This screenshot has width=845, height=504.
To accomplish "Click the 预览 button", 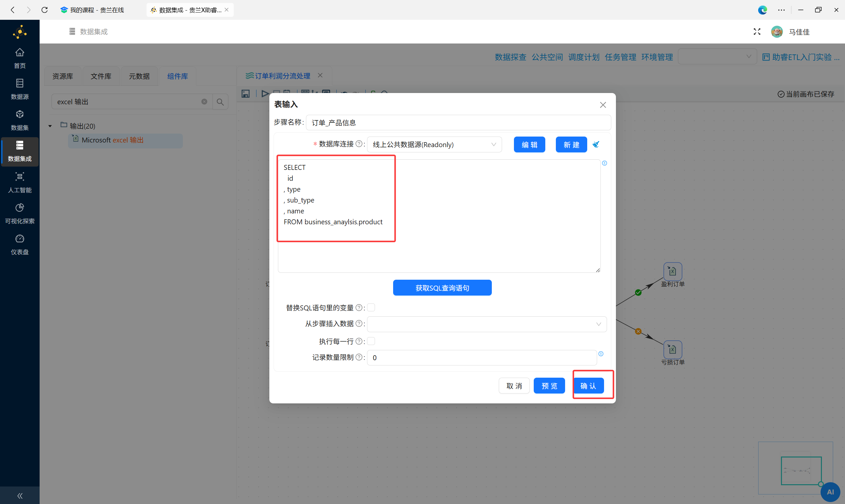I will [x=549, y=386].
